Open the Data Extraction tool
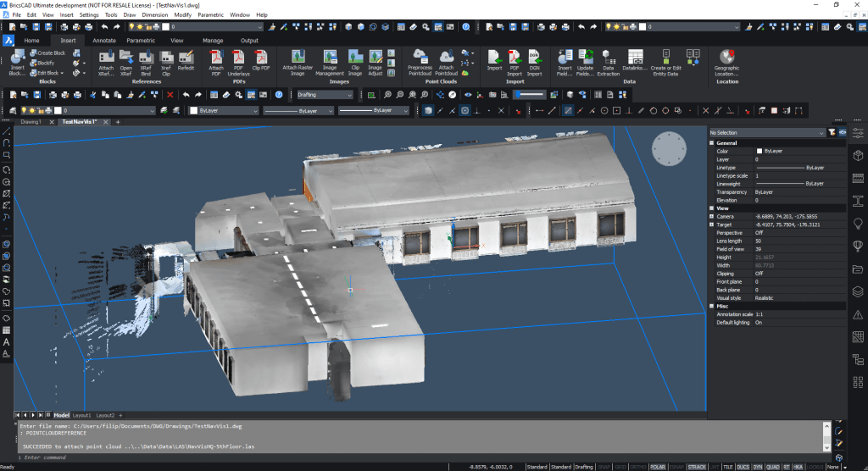 click(609, 63)
